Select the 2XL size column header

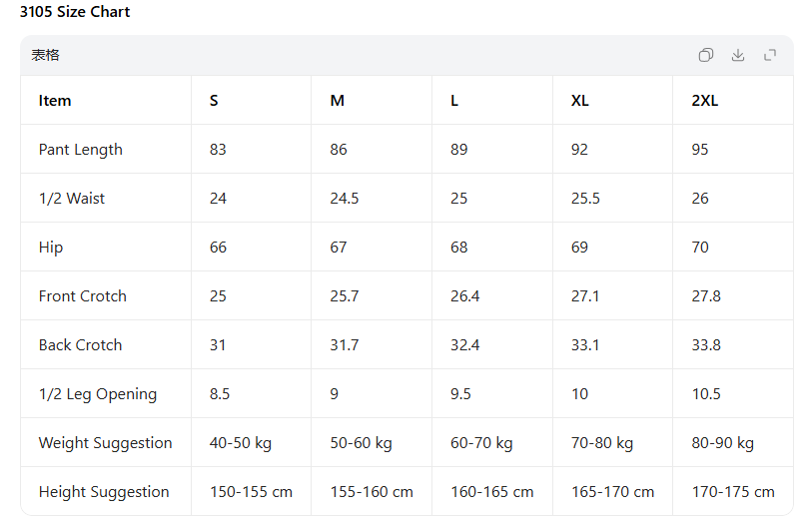(x=705, y=101)
